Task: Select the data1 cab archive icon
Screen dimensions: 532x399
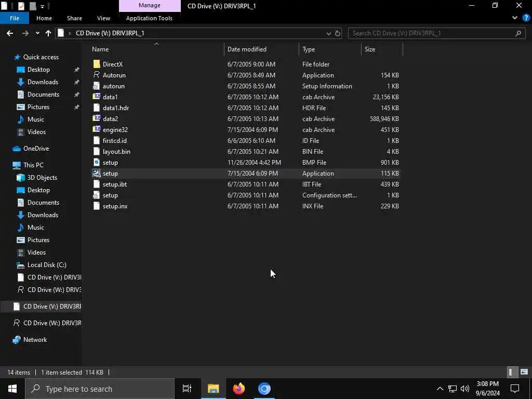Action: tap(96, 97)
